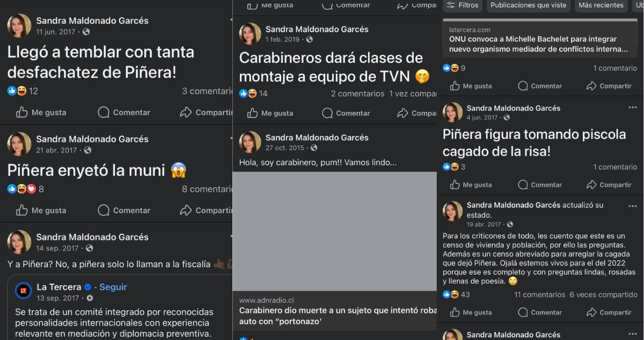
Task: Toggle the 'Más recientes' filter
Action: point(601,5)
